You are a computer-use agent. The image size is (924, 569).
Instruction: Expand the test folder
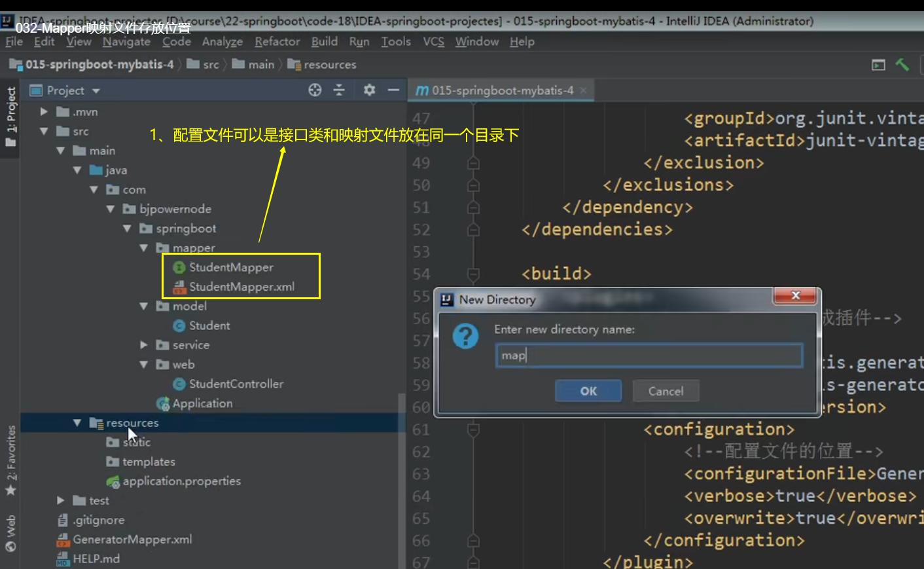point(61,501)
